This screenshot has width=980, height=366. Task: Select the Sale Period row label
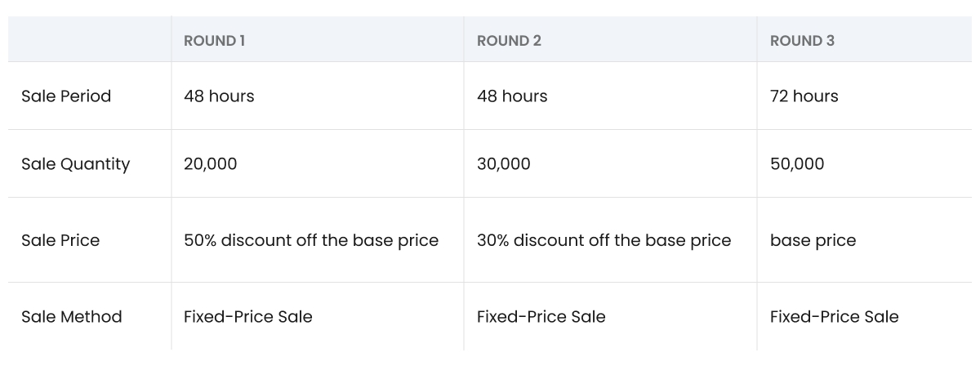(66, 96)
